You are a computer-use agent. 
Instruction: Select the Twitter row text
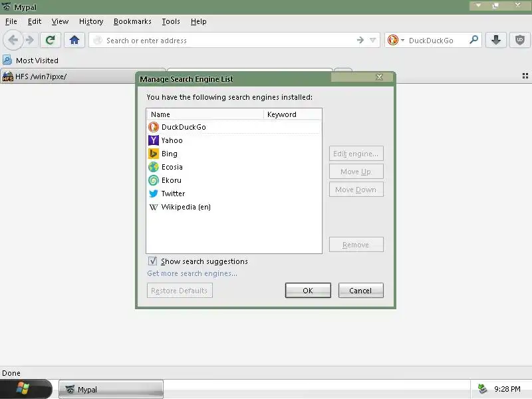tap(173, 194)
